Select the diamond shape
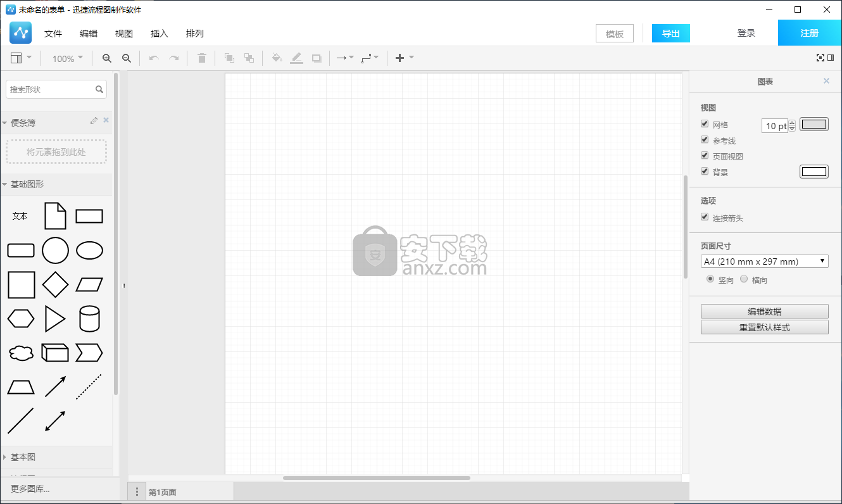842x504 pixels. coord(55,285)
